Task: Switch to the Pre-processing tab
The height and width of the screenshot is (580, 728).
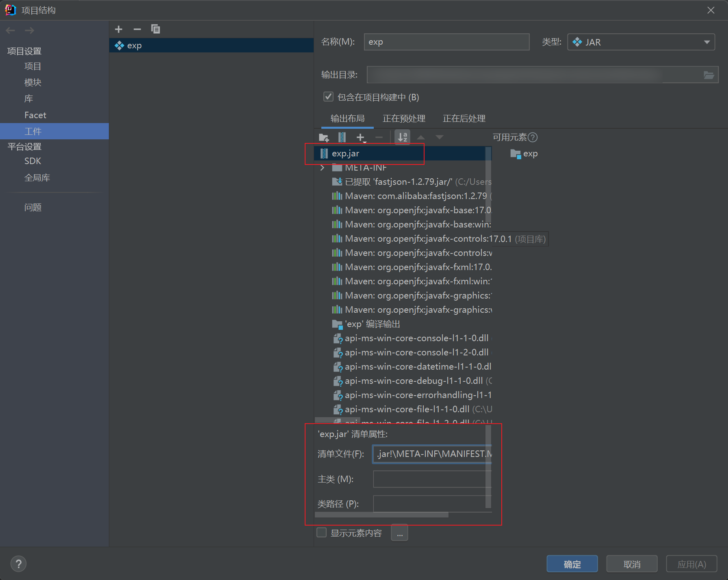Action: (x=404, y=119)
